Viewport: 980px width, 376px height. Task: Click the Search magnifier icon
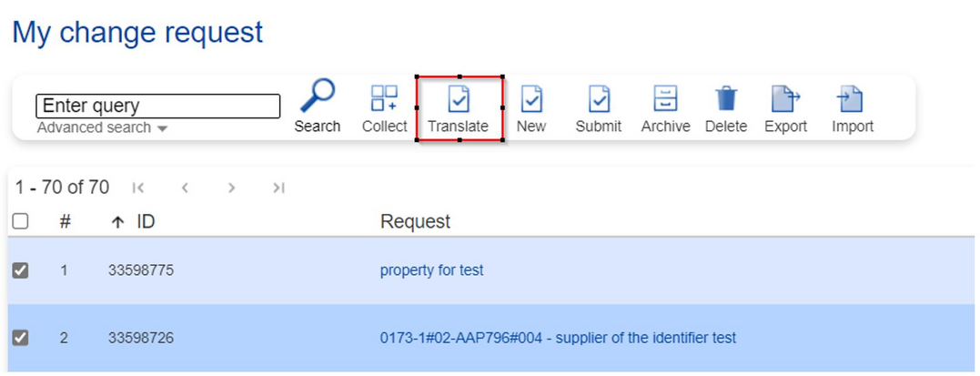point(317,97)
